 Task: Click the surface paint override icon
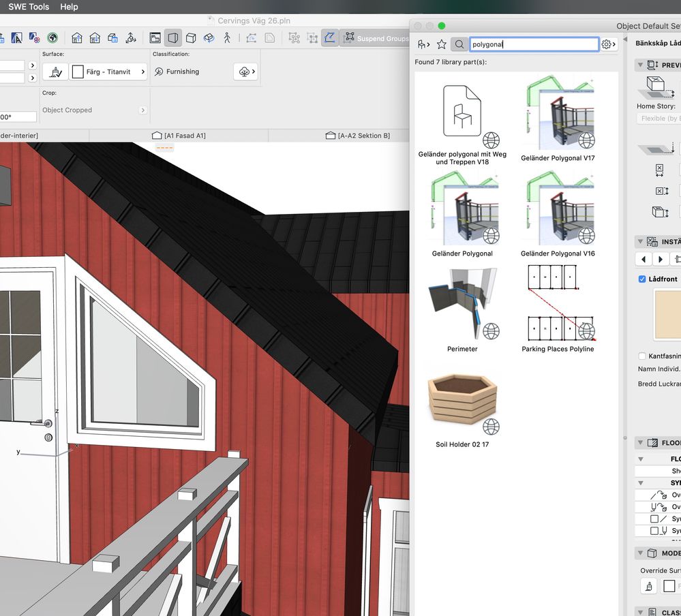click(x=55, y=72)
